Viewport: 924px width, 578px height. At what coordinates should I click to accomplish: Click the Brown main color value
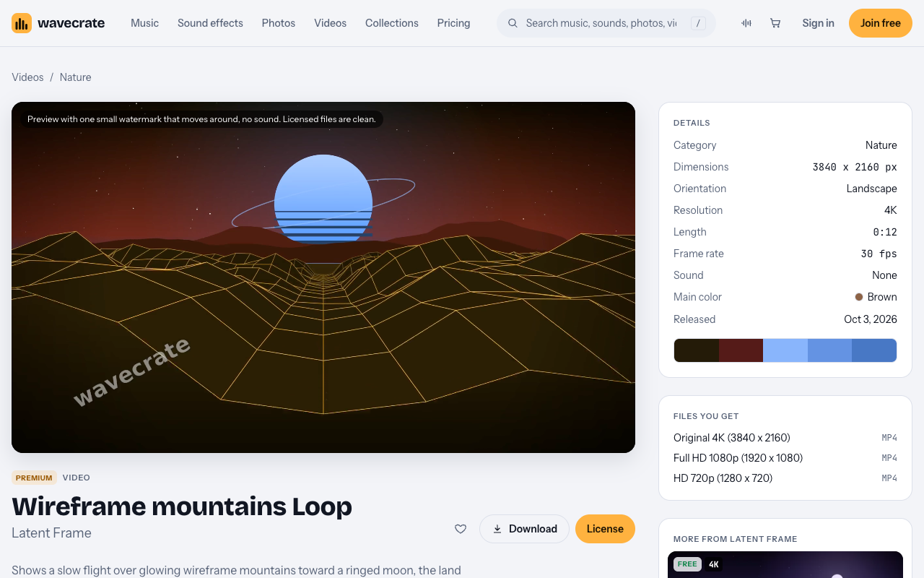coord(876,297)
